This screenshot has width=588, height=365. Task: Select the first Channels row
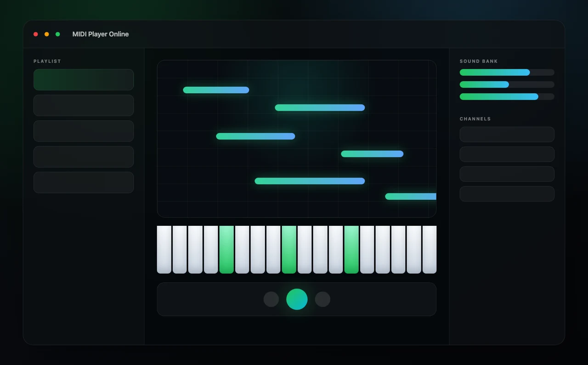tap(507, 135)
